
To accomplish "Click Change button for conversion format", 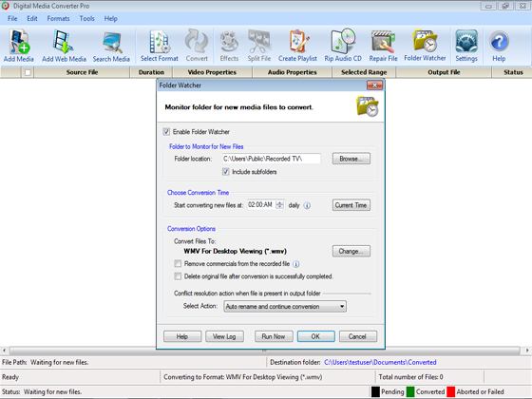I will tap(351, 252).
